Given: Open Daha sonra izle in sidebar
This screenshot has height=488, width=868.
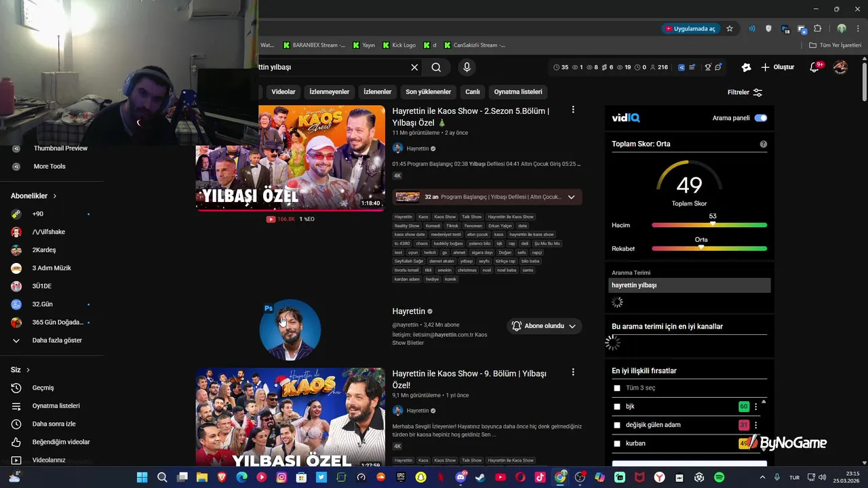Looking at the screenshot, I should pyautogui.click(x=54, y=424).
